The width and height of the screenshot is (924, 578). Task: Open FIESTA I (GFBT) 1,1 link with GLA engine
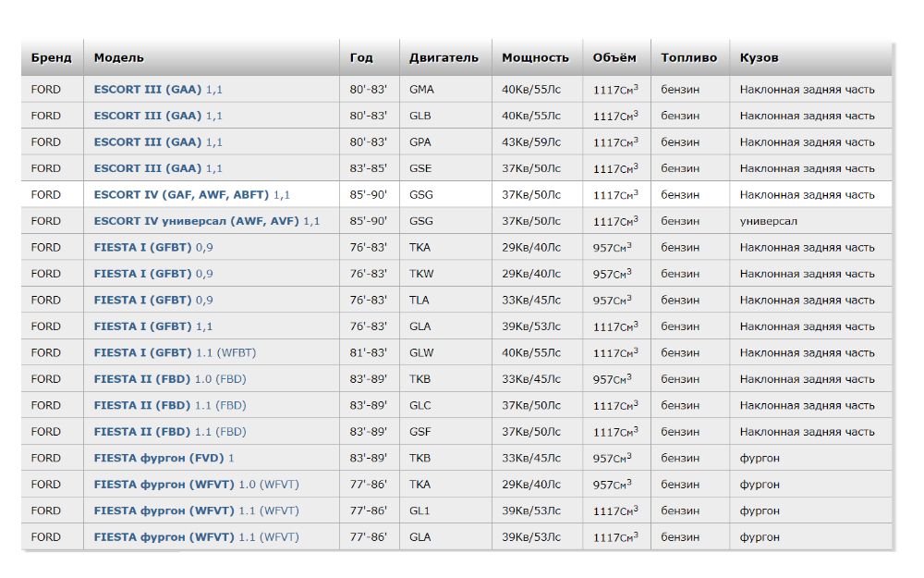153,326
